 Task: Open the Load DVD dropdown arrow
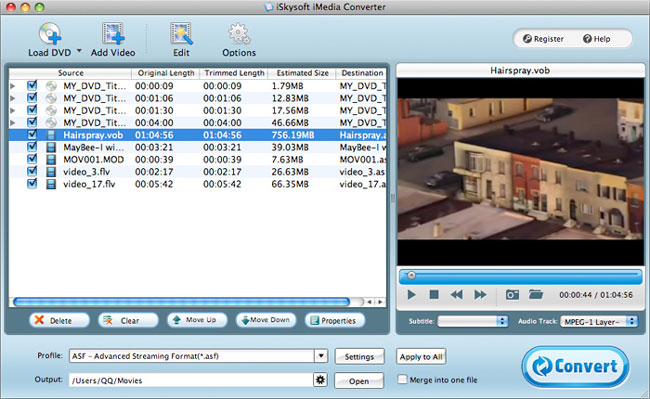click(79, 51)
